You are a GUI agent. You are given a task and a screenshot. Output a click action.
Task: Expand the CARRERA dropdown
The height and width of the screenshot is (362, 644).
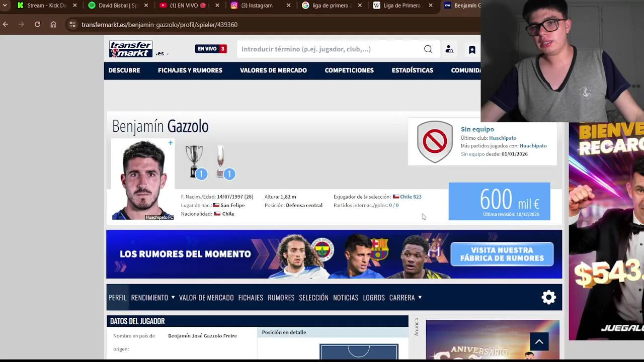click(406, 298)
